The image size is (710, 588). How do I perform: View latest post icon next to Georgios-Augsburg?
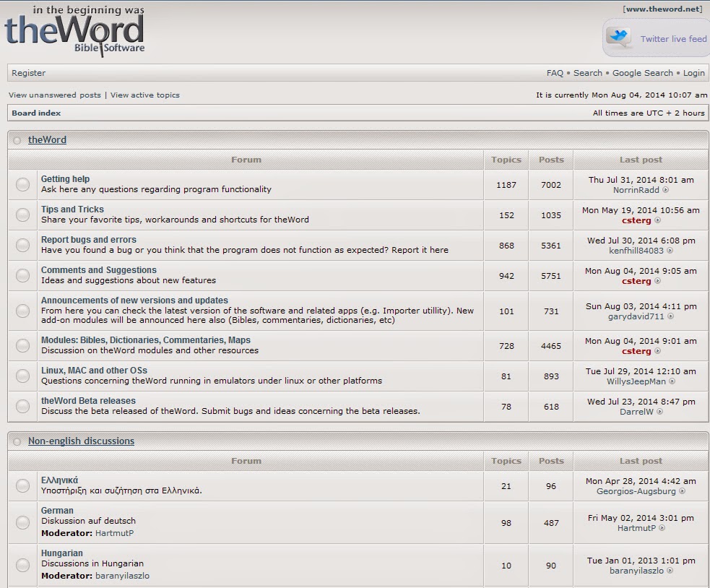[x=683, y=491]
